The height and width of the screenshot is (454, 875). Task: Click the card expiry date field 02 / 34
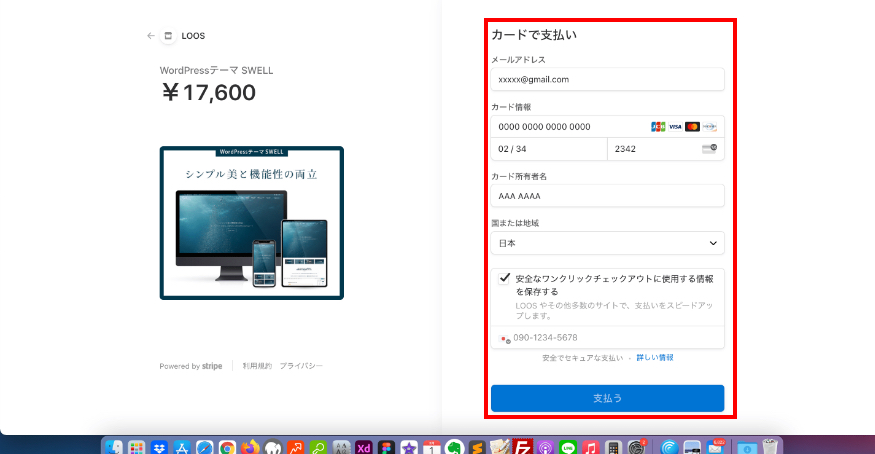[549, 149]
